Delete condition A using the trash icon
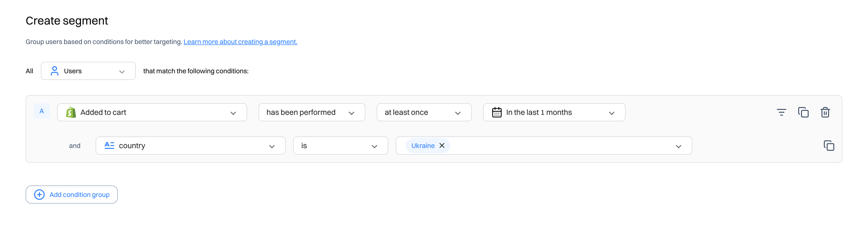Viewport: 868px width, 225px height. coord(825,112)
